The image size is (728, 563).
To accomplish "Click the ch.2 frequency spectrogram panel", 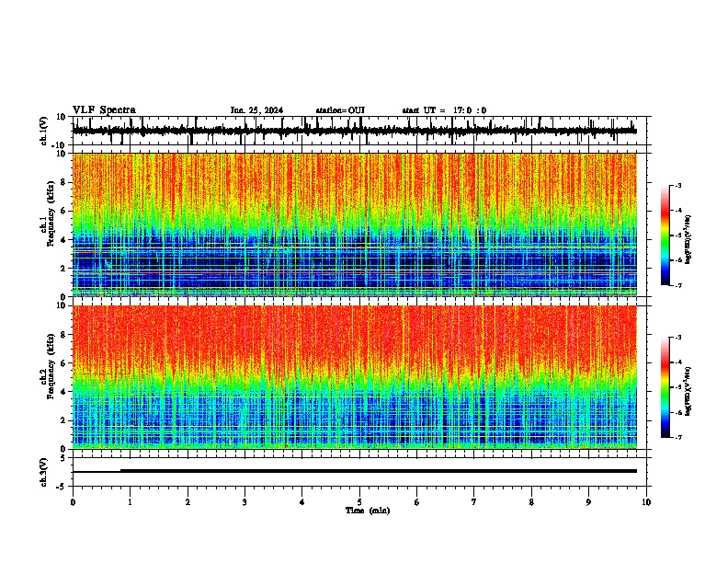I will (355, 377).
